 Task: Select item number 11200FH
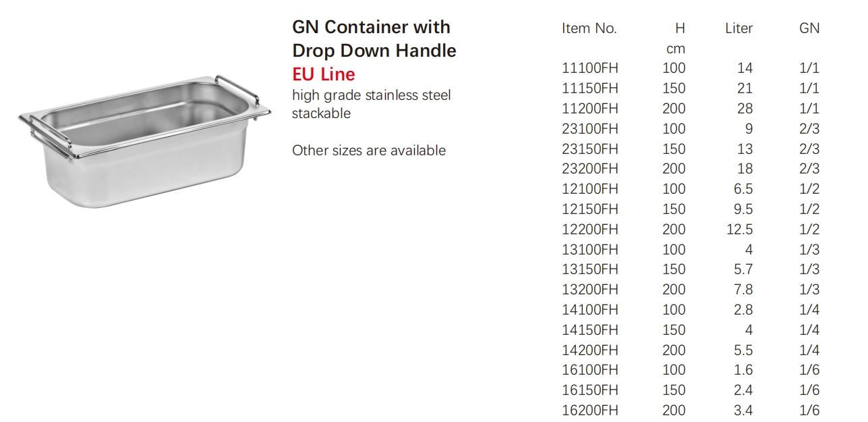(590, 109)
